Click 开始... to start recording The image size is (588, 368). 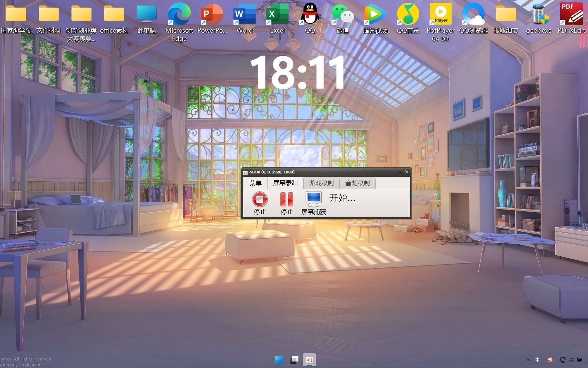click(x=341, y=198)
